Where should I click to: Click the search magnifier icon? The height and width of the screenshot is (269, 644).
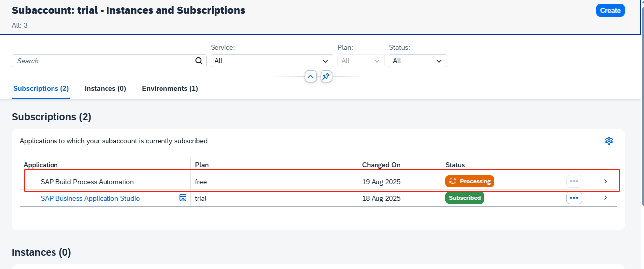tap(199, 61)
